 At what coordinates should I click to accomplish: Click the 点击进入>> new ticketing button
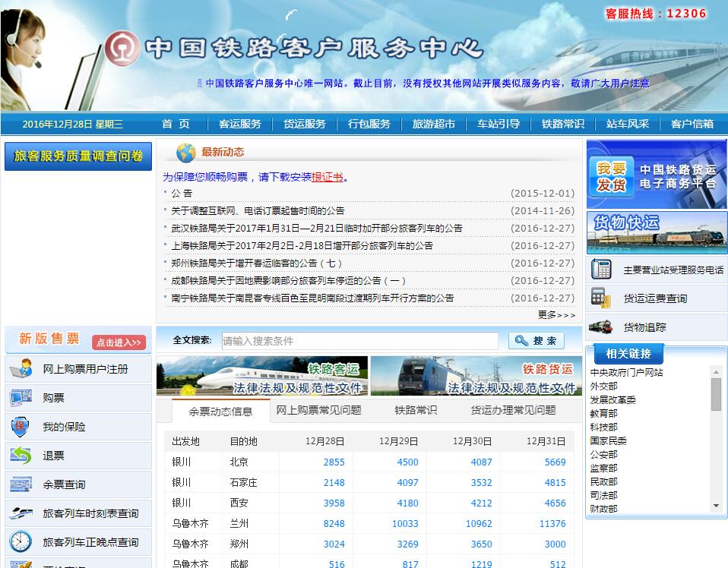(119, 342)
